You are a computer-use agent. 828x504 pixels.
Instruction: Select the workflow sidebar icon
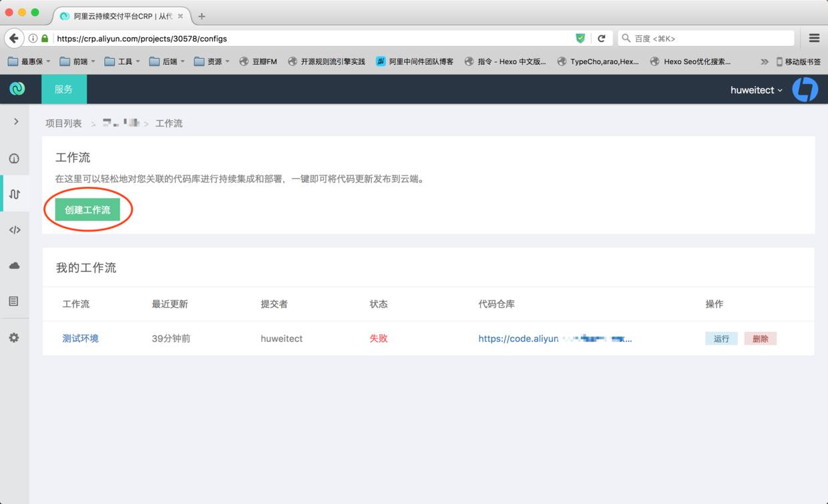14,194
